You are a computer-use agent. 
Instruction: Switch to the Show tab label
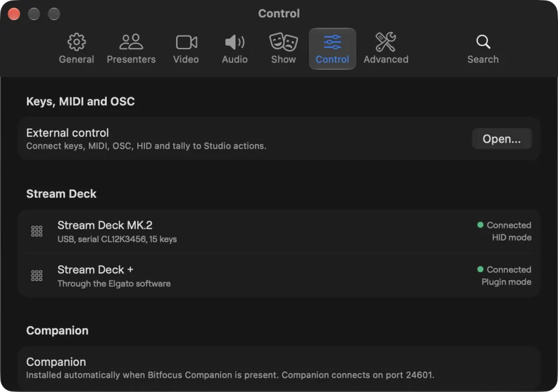point(283,59)
